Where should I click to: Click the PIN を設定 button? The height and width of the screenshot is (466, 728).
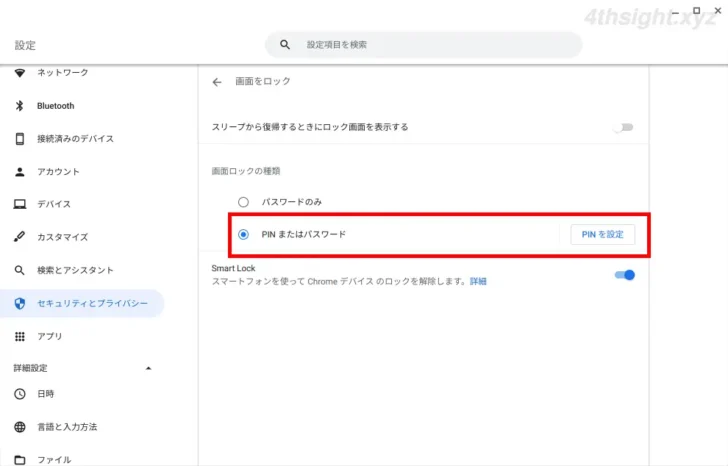tap(603, 235)
